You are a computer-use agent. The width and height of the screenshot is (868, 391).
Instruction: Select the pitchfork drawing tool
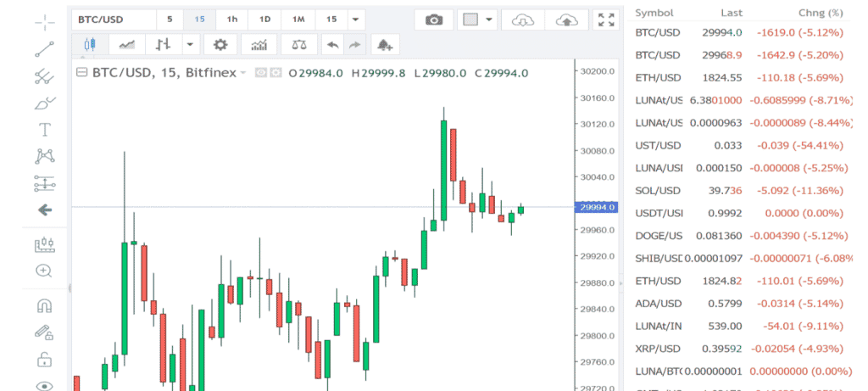45,76
